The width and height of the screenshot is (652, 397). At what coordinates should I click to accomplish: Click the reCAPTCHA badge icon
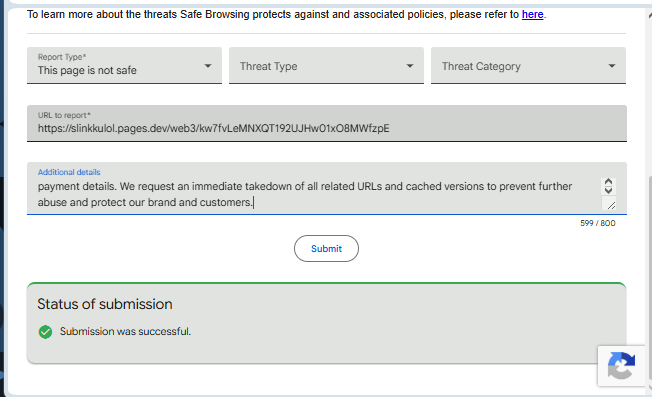[x=621, y=366]
